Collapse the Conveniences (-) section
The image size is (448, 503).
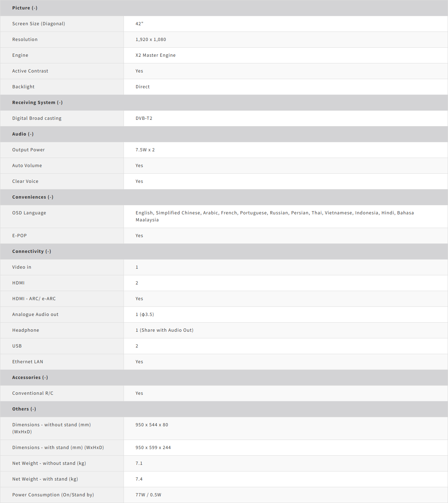tap(33, 197)
